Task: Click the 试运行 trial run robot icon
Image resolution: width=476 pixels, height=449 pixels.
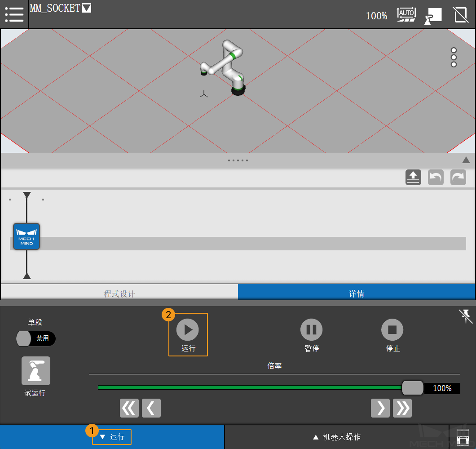Action: pos(36,371)
